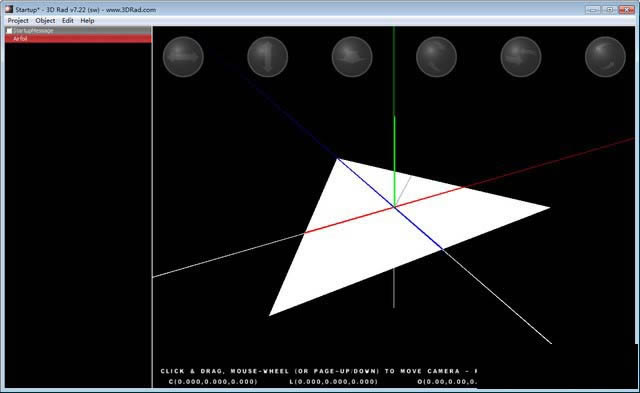
Task: Click the 3D Rad app icon in title bar
Action: click(x=9, y=9)
